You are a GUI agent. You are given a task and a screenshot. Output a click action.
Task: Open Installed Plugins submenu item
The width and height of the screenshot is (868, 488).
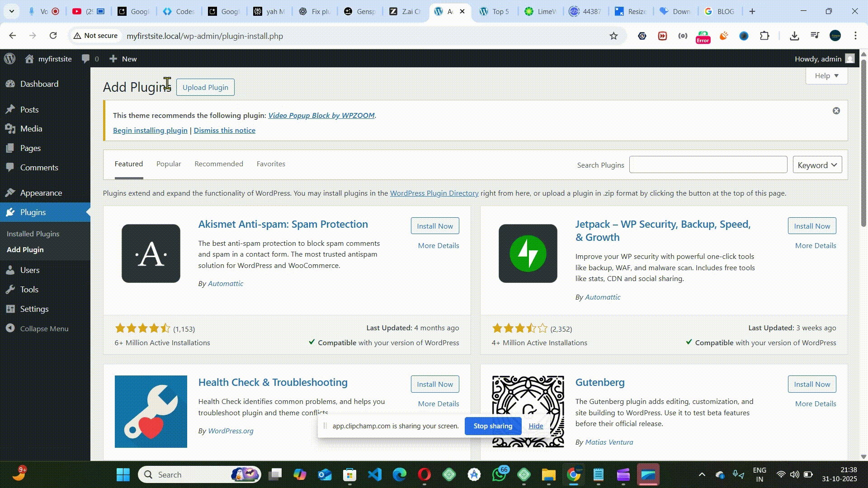click(x=33, y=234)
